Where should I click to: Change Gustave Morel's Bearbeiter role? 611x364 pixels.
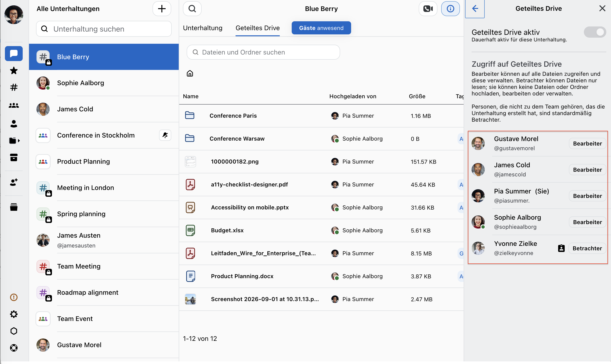pyautogui.click(x=587, y=143)
